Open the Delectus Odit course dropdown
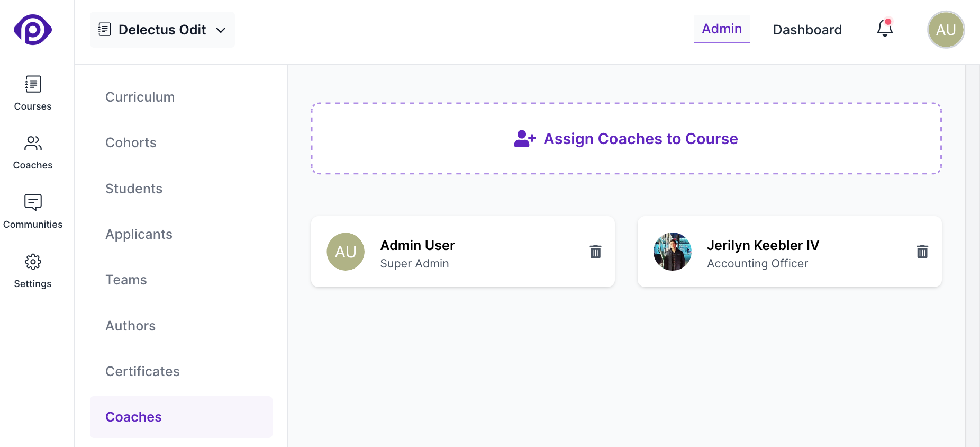 162,30
